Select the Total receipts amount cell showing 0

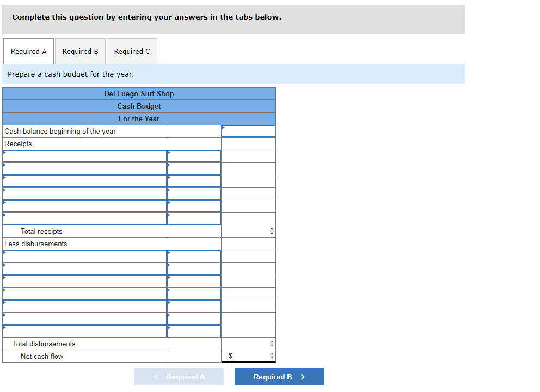(248, 231)
